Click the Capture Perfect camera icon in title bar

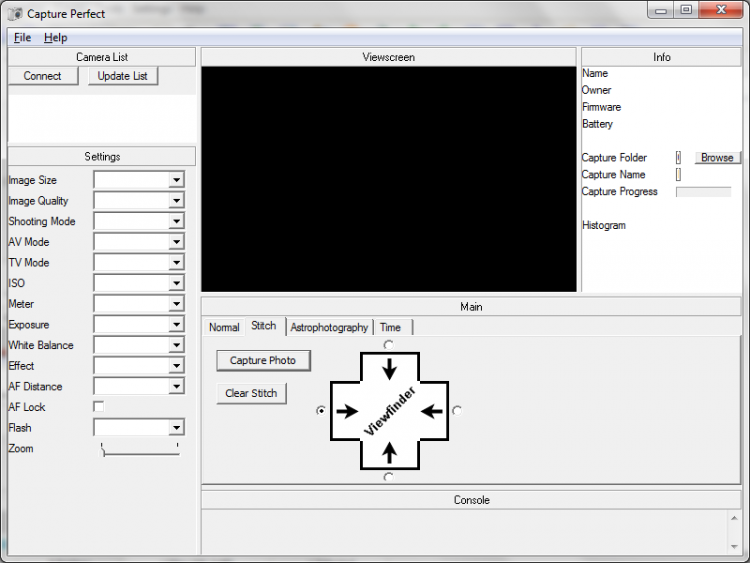(x=14, y=13)
